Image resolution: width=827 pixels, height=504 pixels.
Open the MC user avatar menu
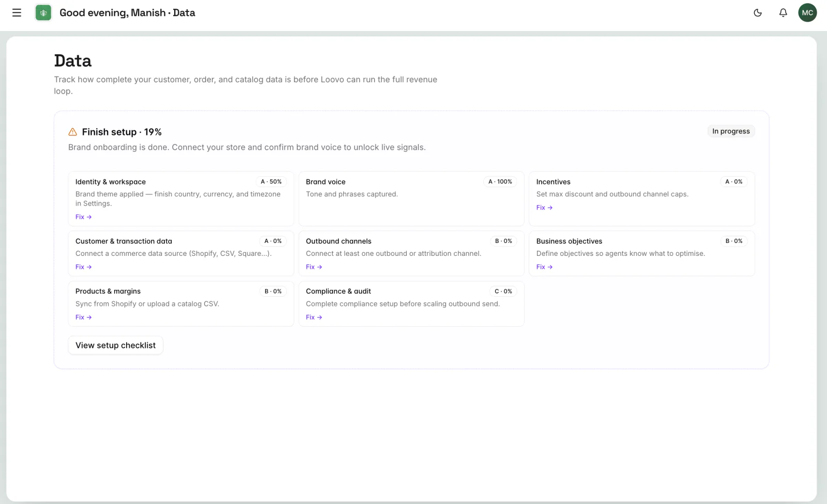(x=807, y=13)
